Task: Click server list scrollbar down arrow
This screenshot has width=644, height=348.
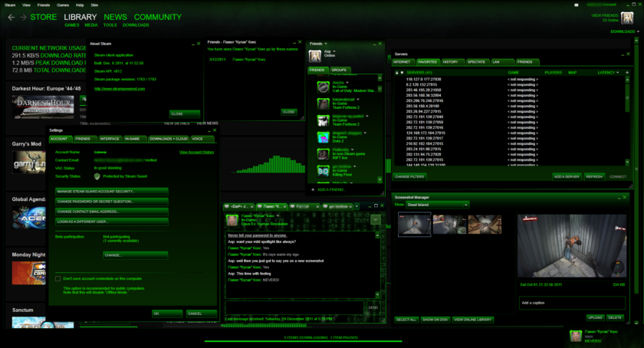Action: (x=627, y=163)
